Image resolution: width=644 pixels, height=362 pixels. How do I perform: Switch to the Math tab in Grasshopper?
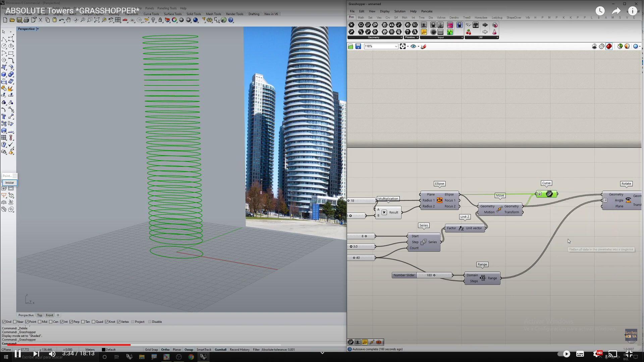click(x=361, y=17)
